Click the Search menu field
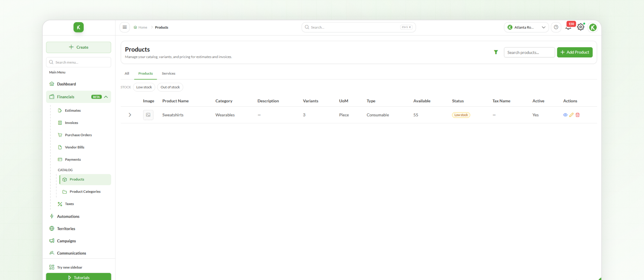Image resolution: width=644 pixels, height=280 pixels. (x=78, y=62)
